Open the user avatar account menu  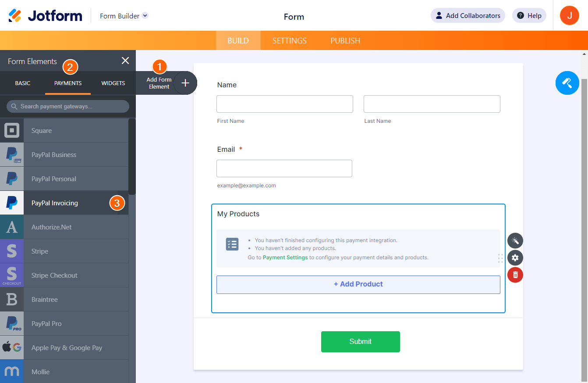pyautogui.click(x=570, y=15)
